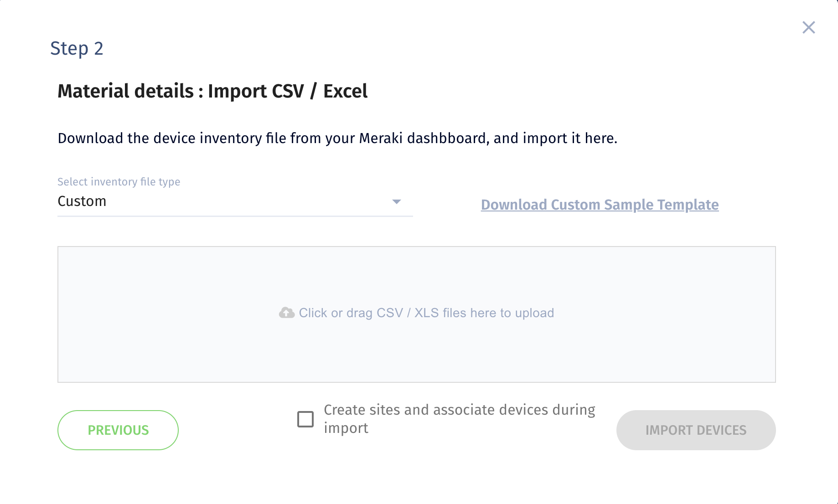Close the import dialog with the X icon
This screenshot has height=504, width=838.
[808, 27]
